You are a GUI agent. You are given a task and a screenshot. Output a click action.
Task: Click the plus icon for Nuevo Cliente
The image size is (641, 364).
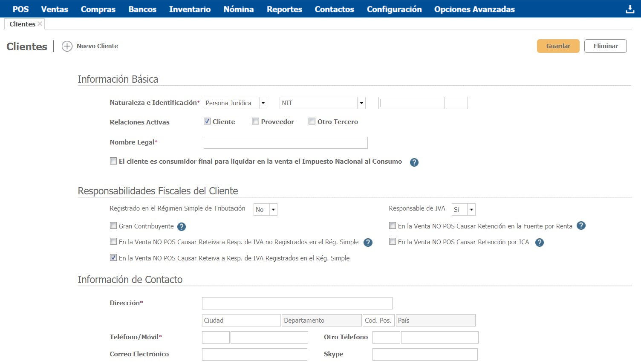[x=67, y=46]
